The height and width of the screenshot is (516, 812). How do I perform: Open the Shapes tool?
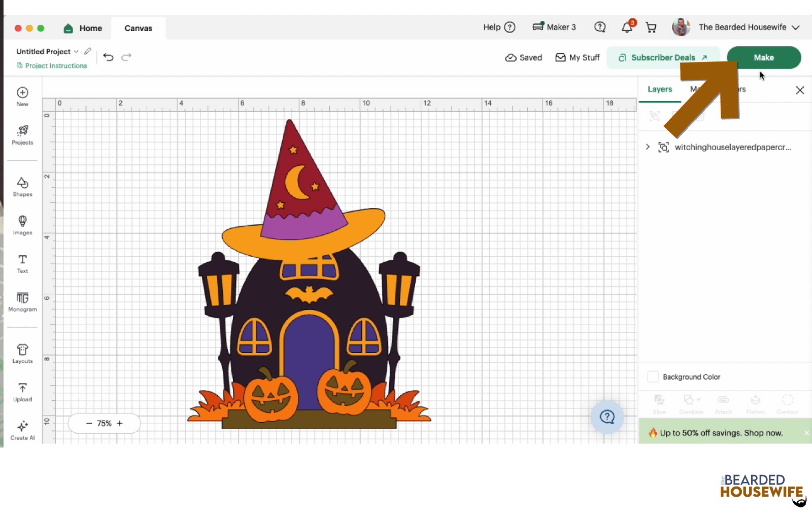(22, 187)
